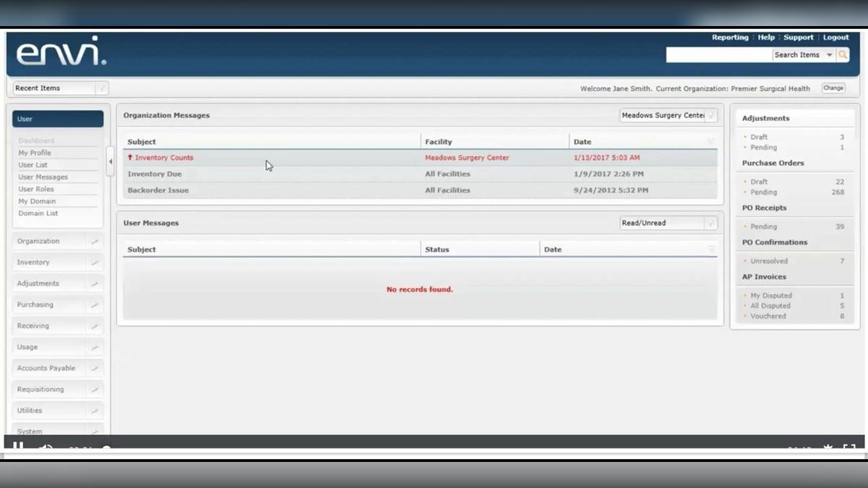Click the filter icon on Organization Messages Date column
This screenshot has width=868, height=488.
click(710, 141)
